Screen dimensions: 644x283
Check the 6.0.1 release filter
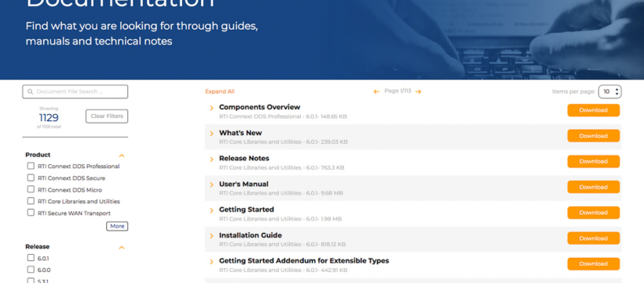31,258
